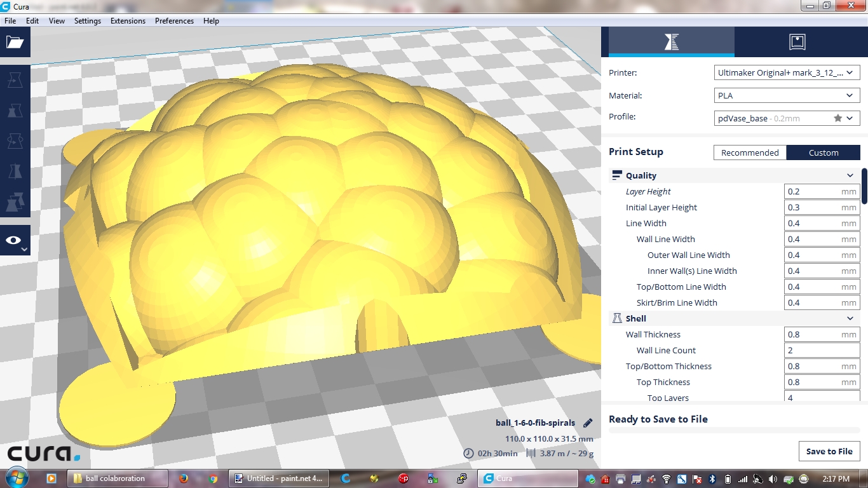Switch to Recommended print setup mode
The height and width of the screenshot is (488, 868).
(750, 152)
